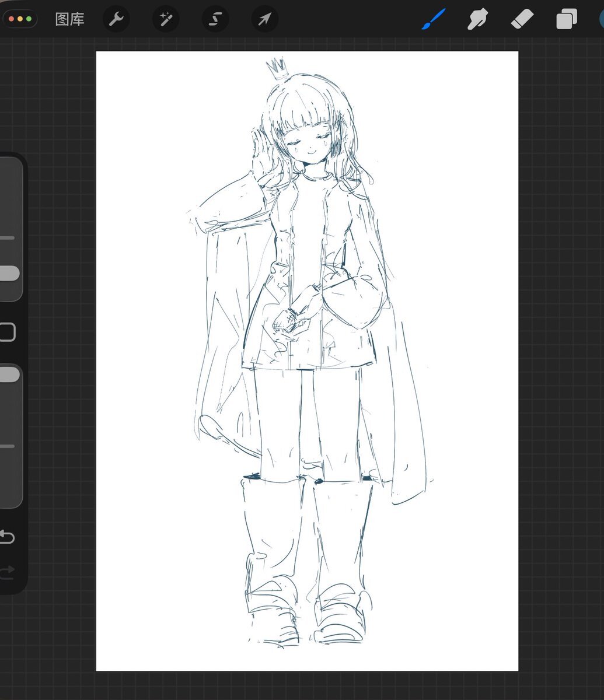The width and height of the screenshot is (604, 700).
Task: Adjust the brush opacity slider handle
Action: (8, 374)
